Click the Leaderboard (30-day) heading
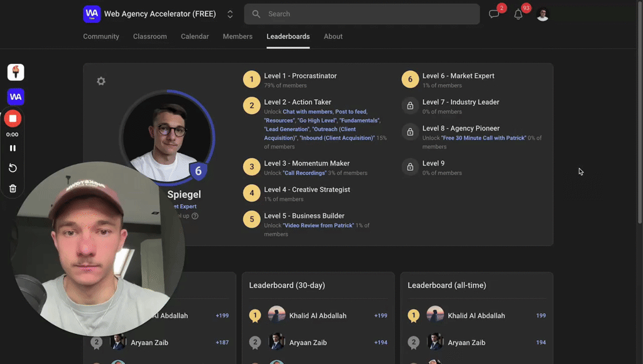Viewport: 643px width, 364px height. click(287, 286)
